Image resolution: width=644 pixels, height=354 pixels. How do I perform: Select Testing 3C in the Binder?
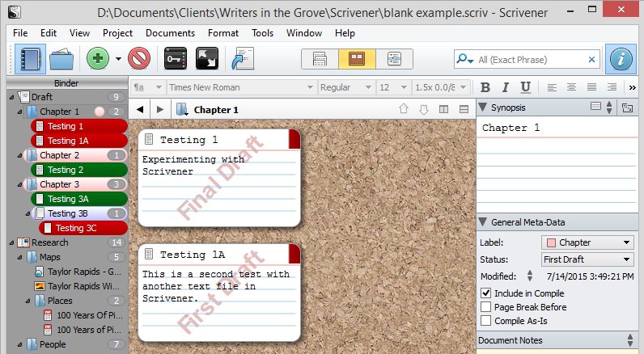83,228
